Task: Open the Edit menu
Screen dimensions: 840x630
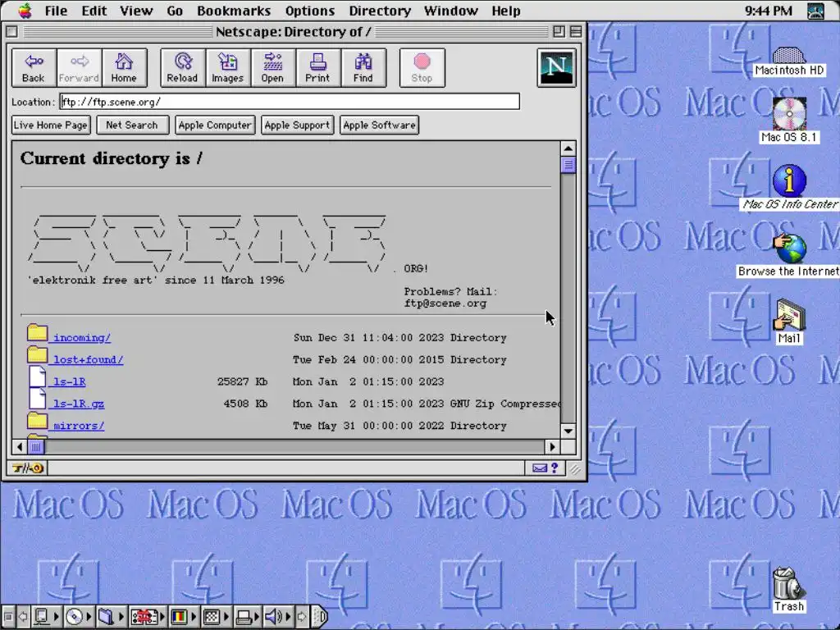Action: [x=94, y=11]
